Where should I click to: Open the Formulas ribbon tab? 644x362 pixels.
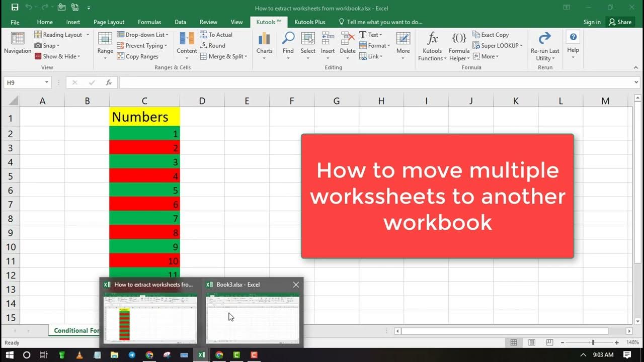pyautogui.click(x=149, y=22)
